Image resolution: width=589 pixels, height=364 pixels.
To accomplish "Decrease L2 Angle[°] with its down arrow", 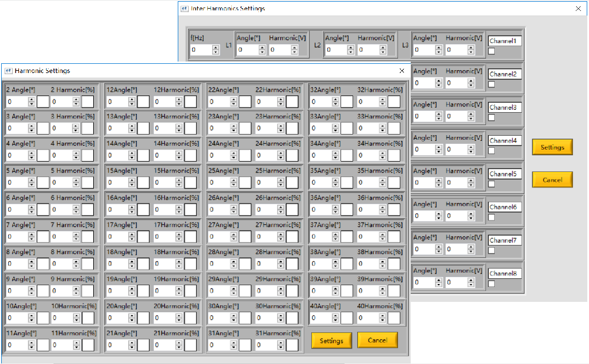I will 351,52.
